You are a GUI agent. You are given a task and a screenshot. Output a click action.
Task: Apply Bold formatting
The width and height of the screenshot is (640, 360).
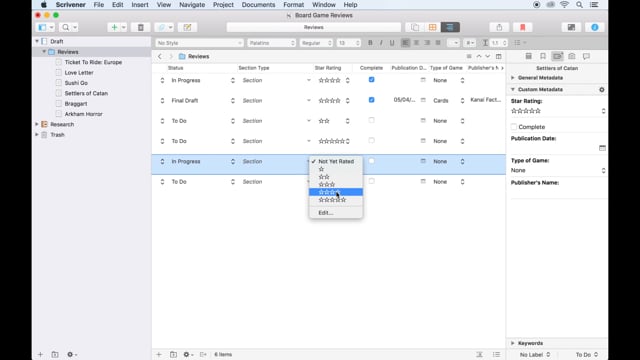[x=370, y=43]
